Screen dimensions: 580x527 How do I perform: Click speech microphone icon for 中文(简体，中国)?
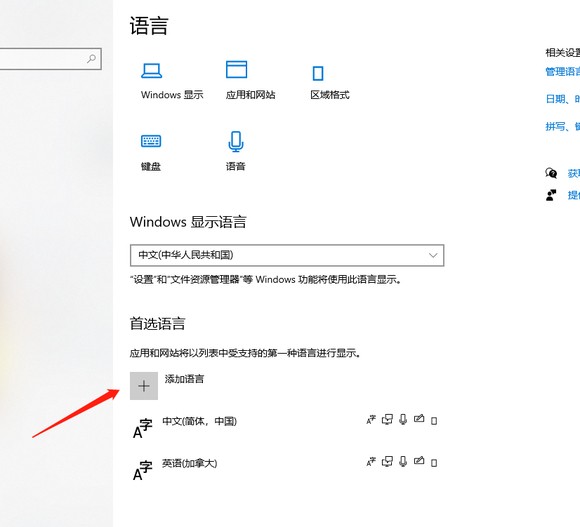(x=403, y=419)
